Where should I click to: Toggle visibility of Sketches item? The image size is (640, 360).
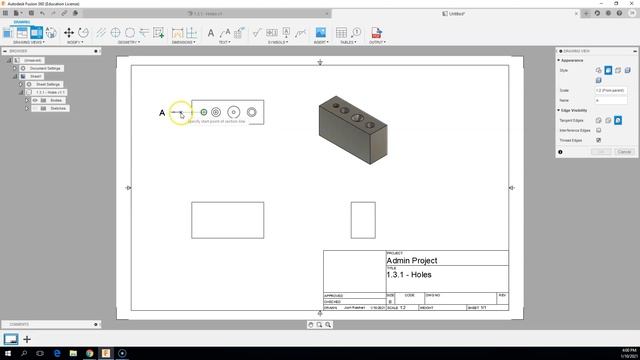tap(36, 109)
